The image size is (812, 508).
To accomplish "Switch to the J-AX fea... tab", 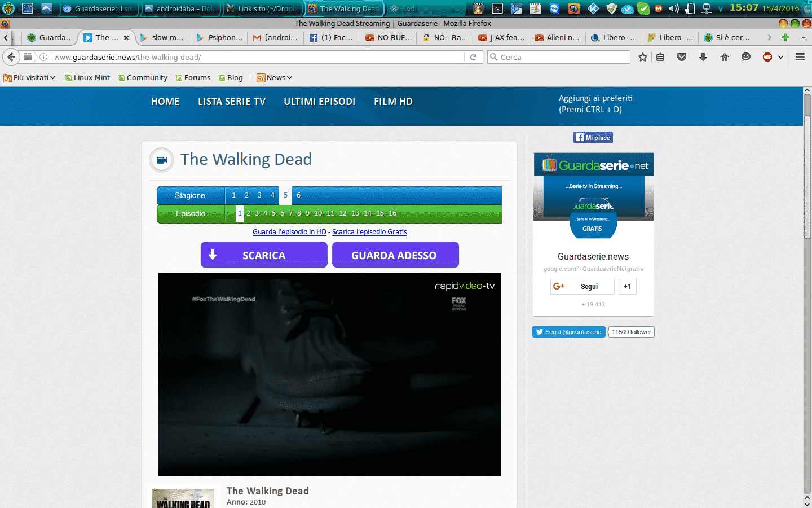I will (x=501, y=37).
